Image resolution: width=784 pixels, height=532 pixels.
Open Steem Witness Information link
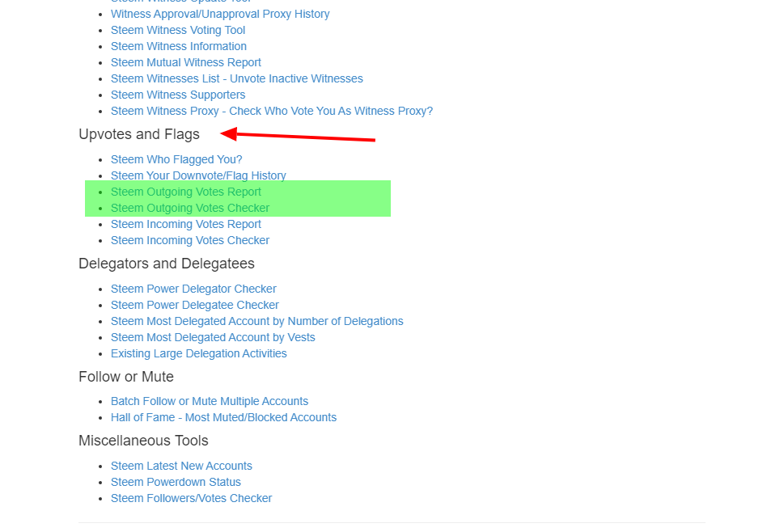179,46
